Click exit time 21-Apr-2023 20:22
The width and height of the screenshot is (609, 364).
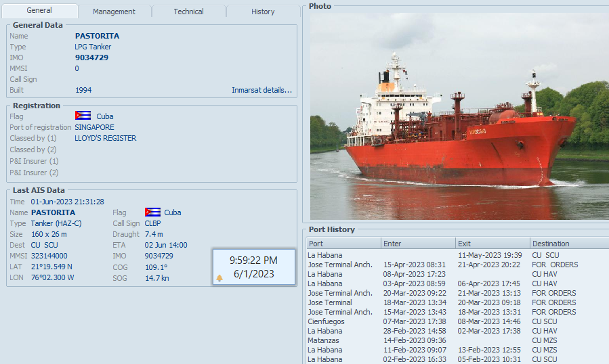point(489,265)
